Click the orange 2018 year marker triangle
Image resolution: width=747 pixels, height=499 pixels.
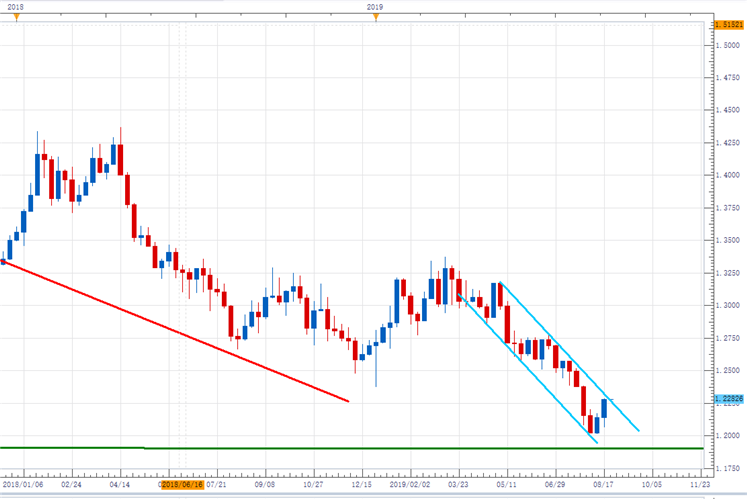(15, 17)
